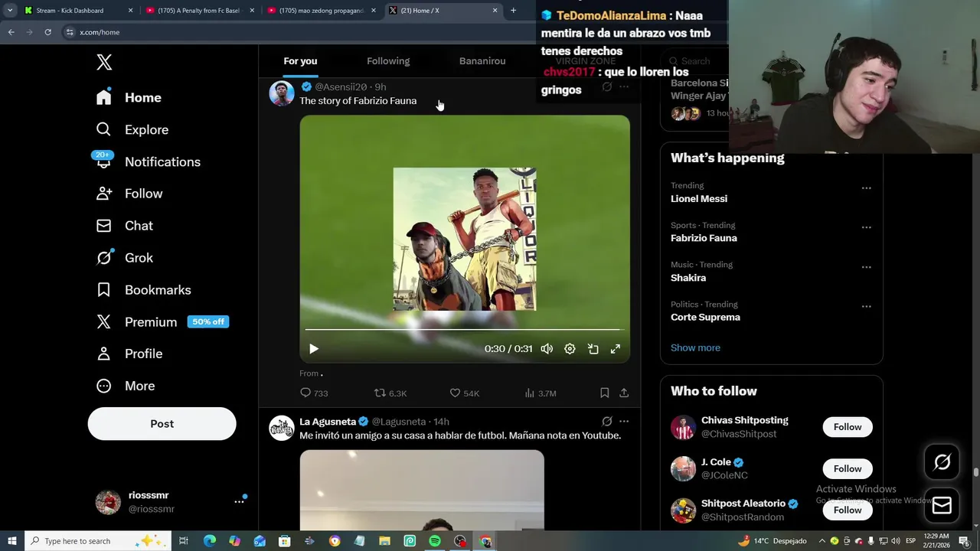Viewport: 980px width, 551px height.
Task: Open the More sidebar menu
Action: coord(125,386)
